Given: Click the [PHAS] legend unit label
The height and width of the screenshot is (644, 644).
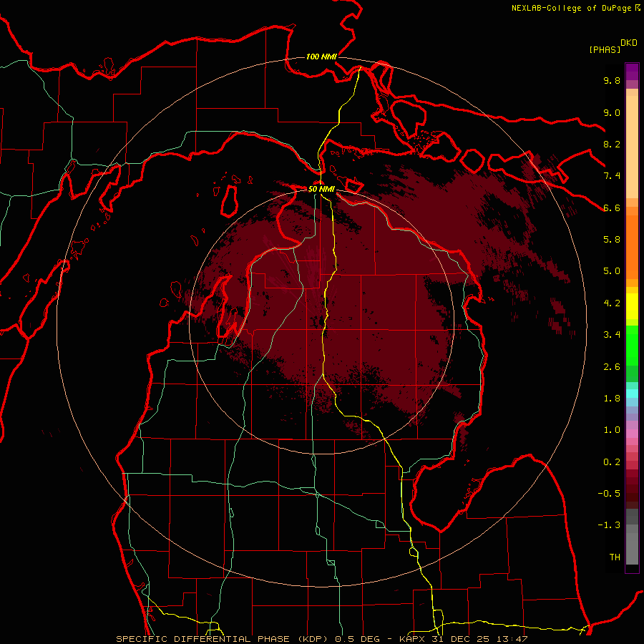Looking at the screenshot, I should tap(605, 49).
